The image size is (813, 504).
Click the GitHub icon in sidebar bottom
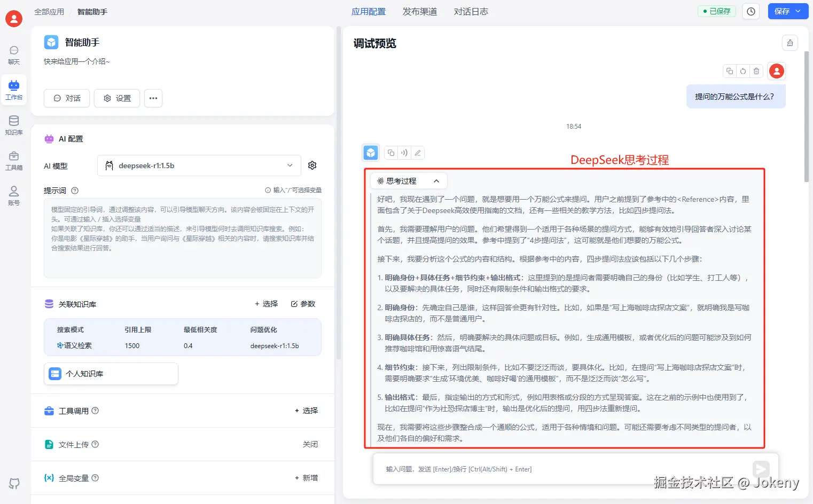(x=14, y=483)
